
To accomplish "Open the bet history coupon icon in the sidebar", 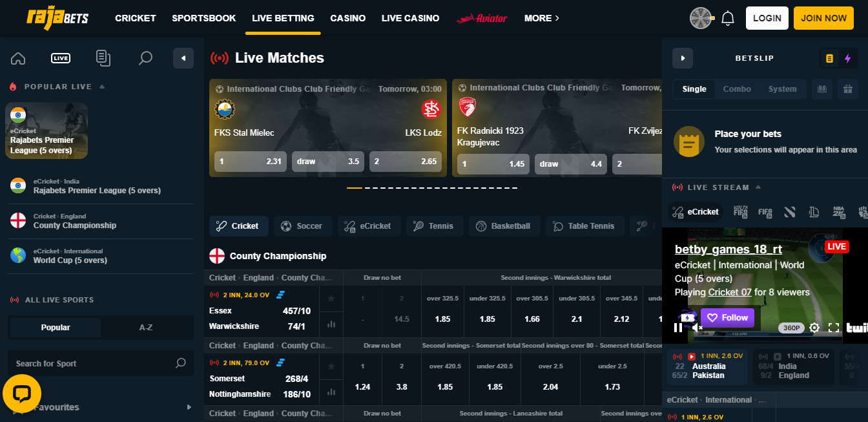I will tap(103, 58).
